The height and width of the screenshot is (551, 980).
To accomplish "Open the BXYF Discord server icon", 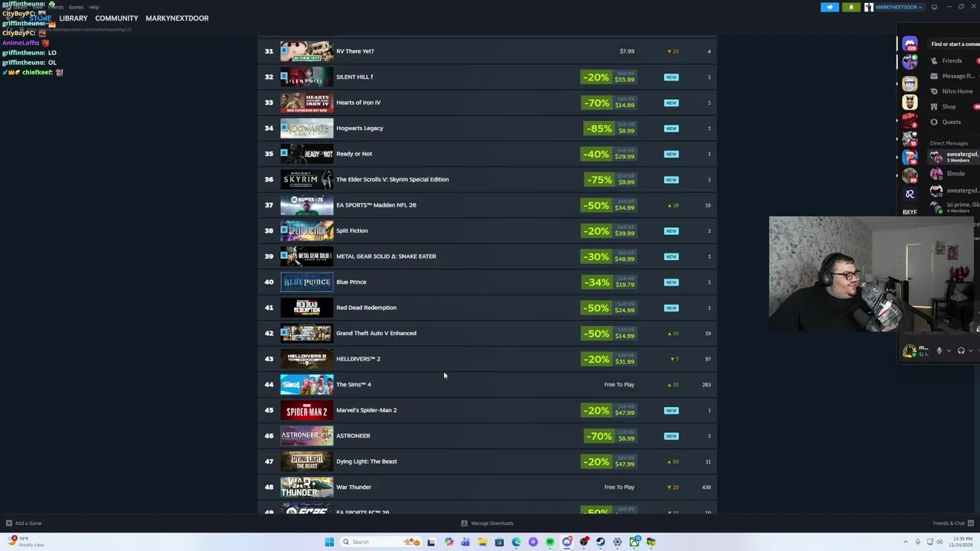I will click(x=910, y=212).
